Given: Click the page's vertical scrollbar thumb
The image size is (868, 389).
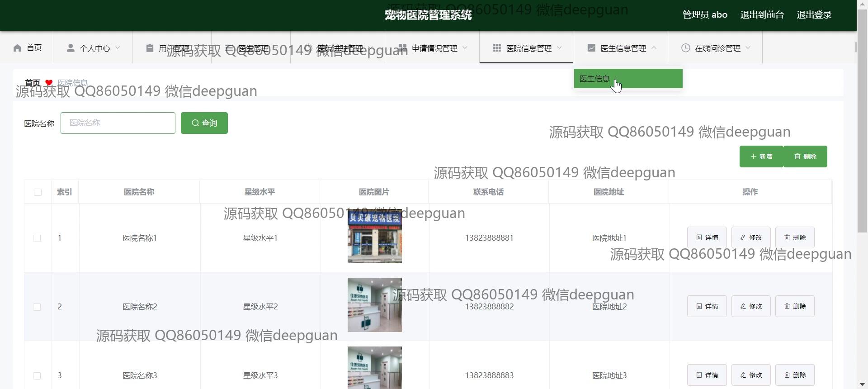Looking at the screenshot, I should click(862, 136).
